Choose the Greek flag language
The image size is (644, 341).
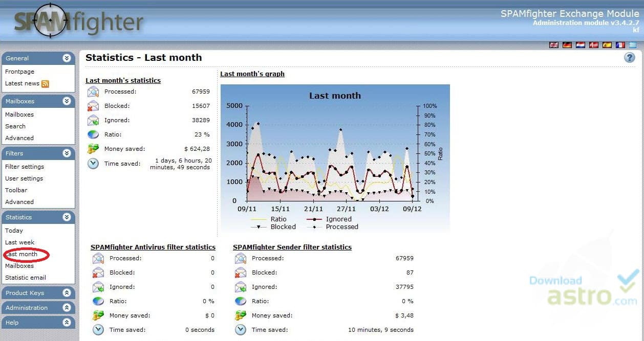pos(633,45)
